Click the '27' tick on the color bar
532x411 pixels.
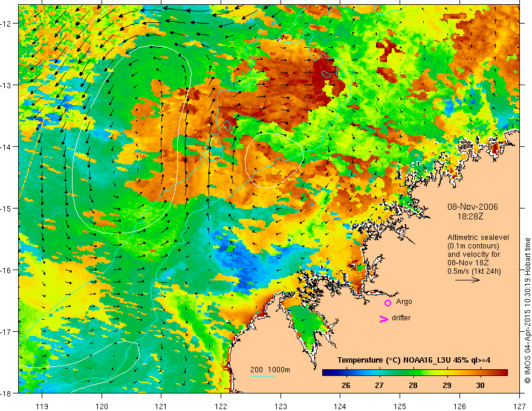pyautogui.click(x=379, y=385)
